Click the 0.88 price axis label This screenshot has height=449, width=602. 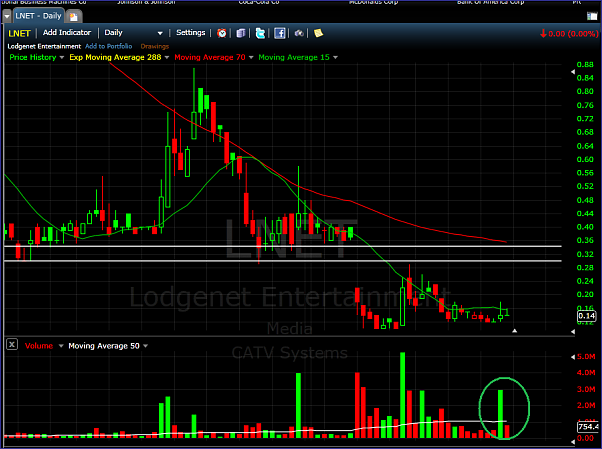coord(585,65)
